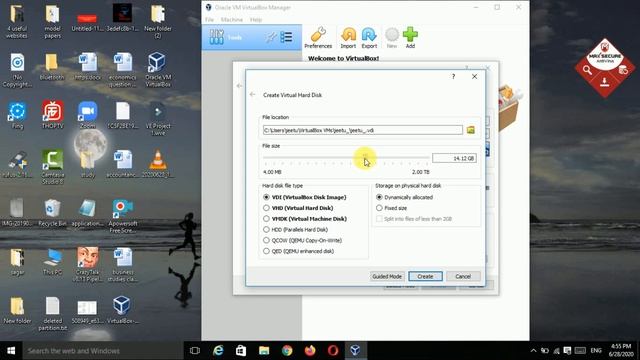Select HDD (Parallels Hard Disk) type

pyautogui.click(x=296, y=229)
